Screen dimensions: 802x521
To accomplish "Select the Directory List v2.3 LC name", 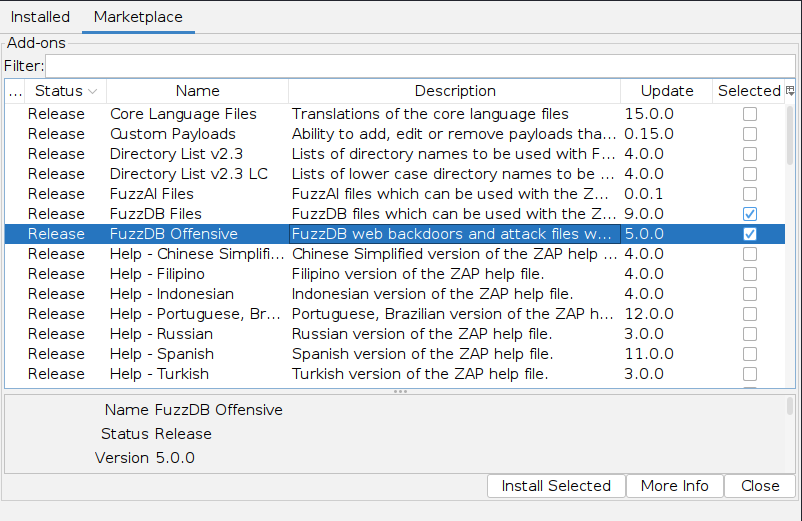I will click(x=197, y=174).
